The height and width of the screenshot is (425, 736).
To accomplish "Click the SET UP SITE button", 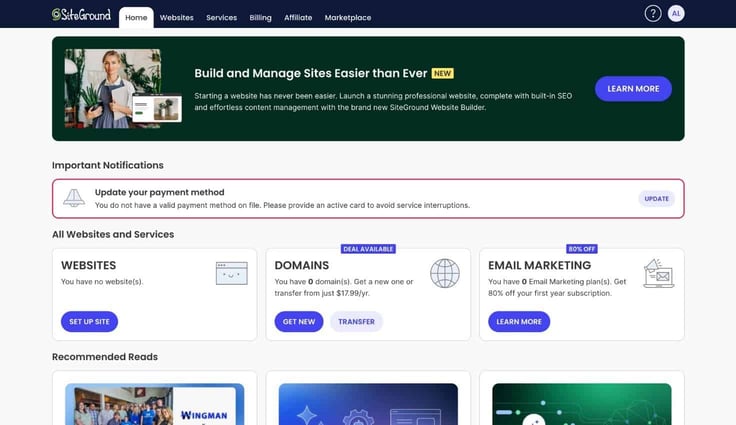I will (89, 322).
